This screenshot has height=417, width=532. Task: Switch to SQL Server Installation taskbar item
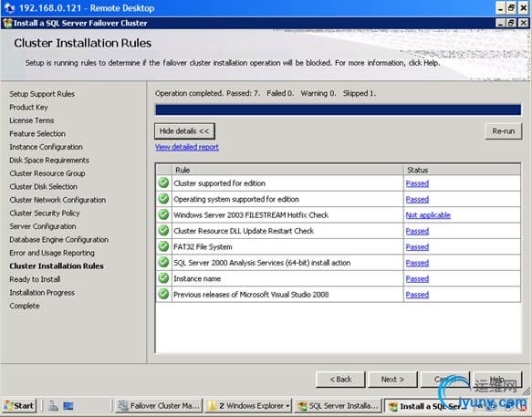[x=338, y=406]
